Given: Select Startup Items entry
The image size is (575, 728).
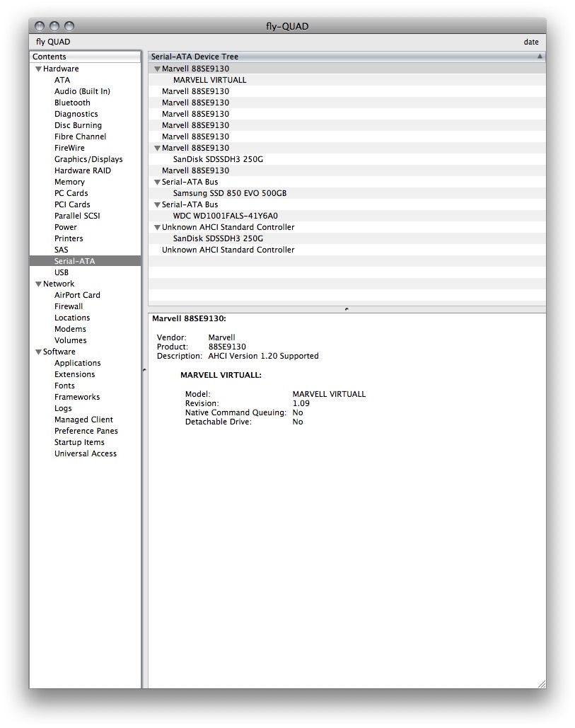Looking at the screenshot, I should coord(79,442).
